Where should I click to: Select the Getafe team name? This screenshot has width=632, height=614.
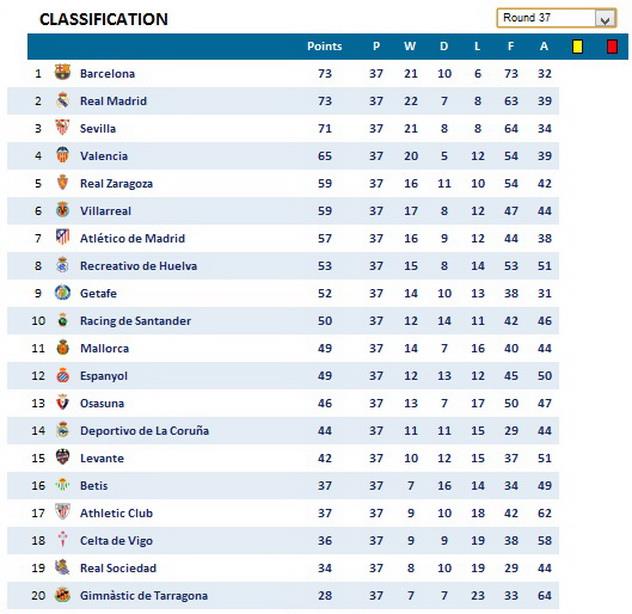tap(98, 293)
